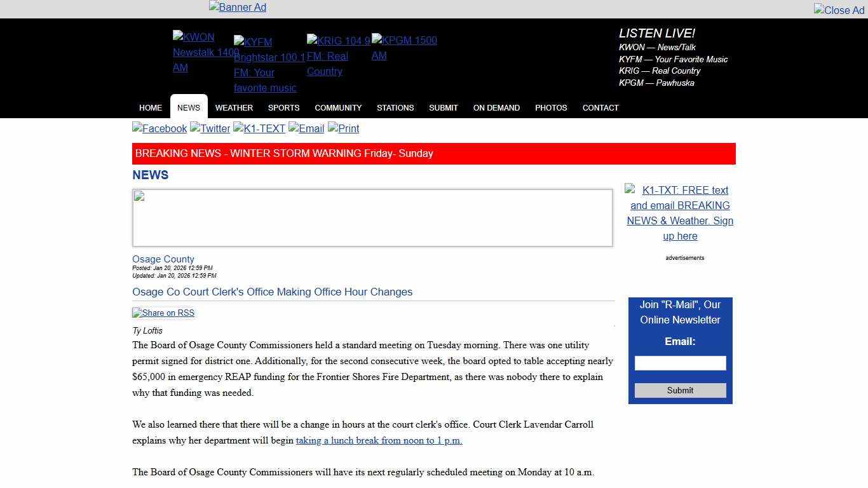Open the KPGM 1500 AM page
Viewport: 868px width, 488px height.
pos(404,48)
